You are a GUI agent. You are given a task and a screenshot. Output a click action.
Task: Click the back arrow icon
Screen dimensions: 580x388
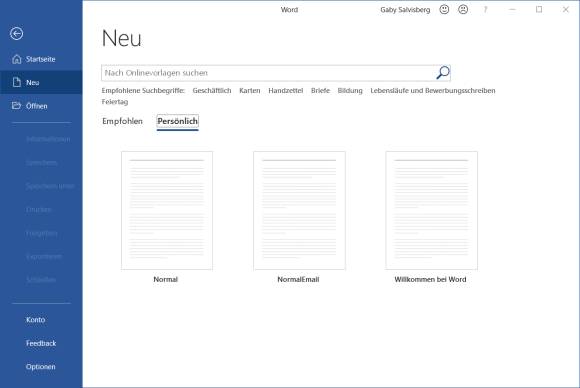(17, 34)
